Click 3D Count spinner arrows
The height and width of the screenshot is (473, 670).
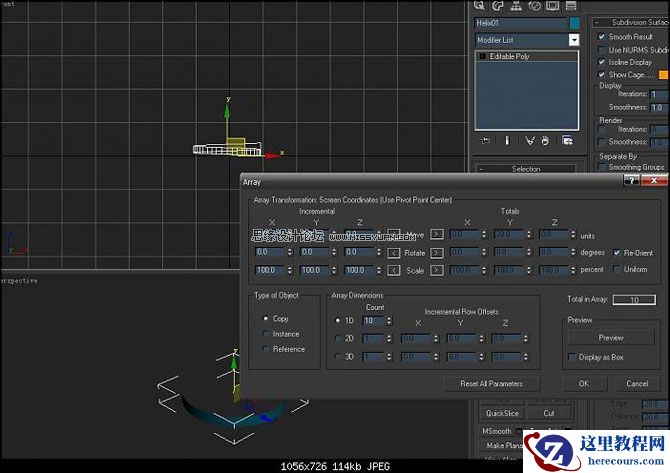(x=389, y=356)
